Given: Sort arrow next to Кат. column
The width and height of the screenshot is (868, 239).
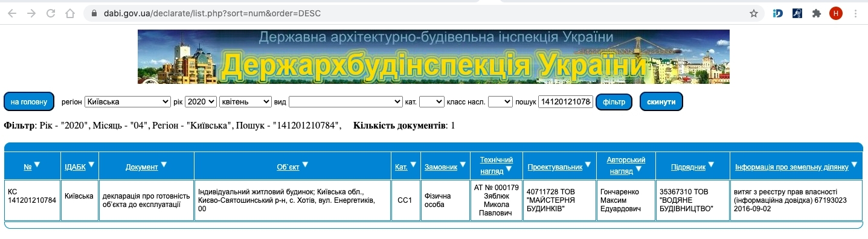Looking at the screenshot, I should click(414, 164).
